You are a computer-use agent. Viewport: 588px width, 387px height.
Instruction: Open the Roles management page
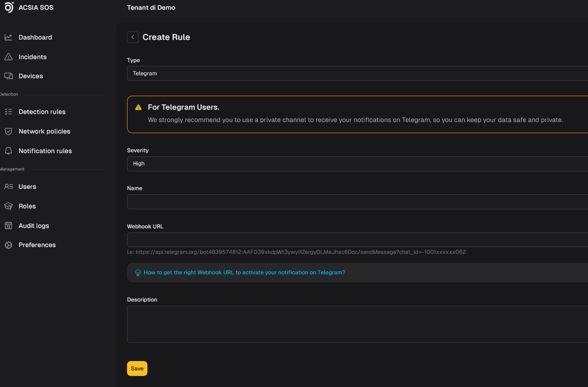pyautogui.click(x=27, y=206)
